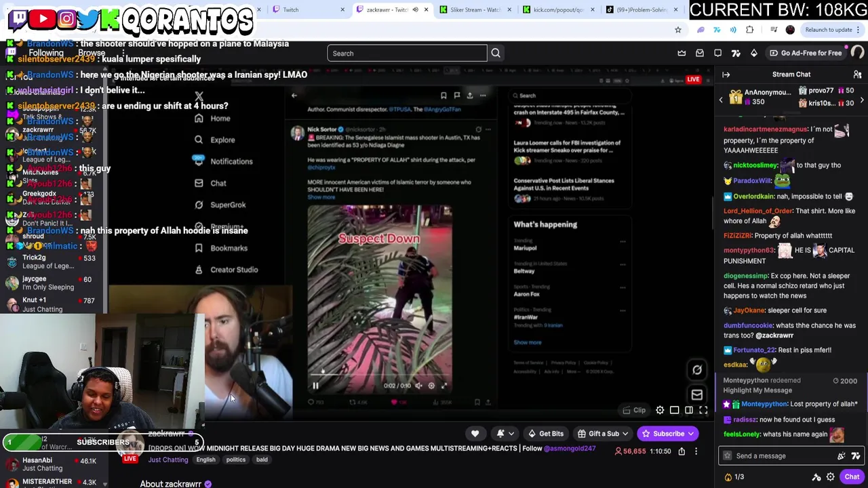Click the Twitch search magnifier button
Viewport: 868px width, 488px height.
496,53
